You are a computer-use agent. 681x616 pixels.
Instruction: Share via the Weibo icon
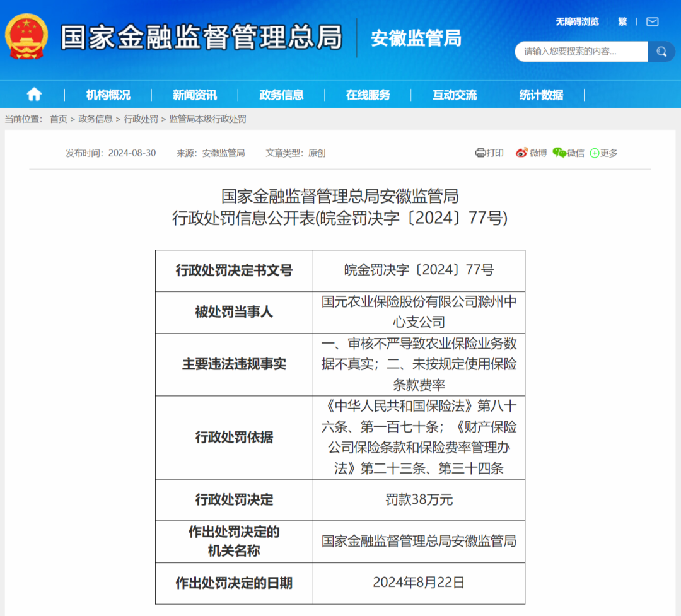pyautogui.click(x=521, y=153)
